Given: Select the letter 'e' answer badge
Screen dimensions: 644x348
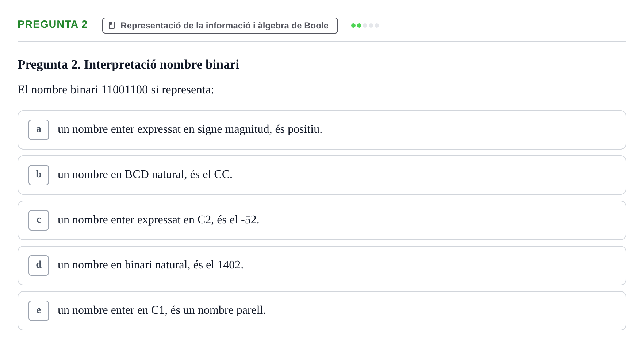Looking at the screenshot, I should point(39,311).
